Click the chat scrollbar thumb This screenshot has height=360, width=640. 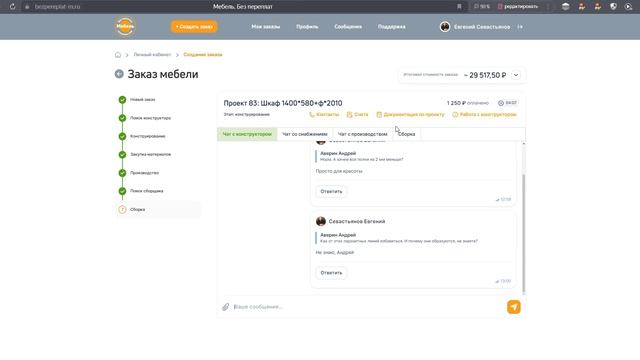pyautogui.click(x=524, y=233)
